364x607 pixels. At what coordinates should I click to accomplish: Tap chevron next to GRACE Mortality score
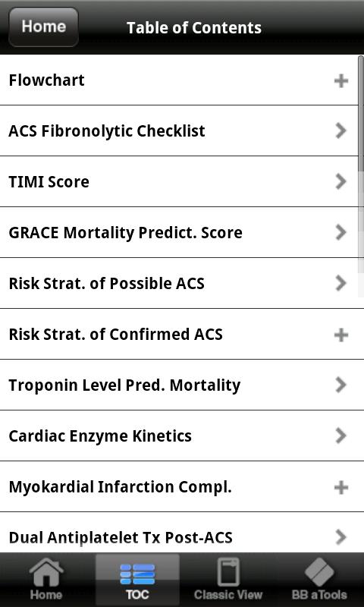coord(340,233)
